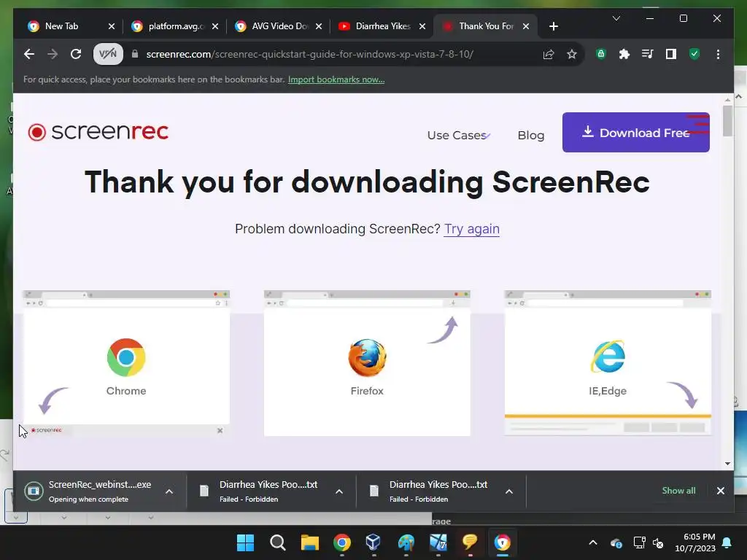Click the muted volume tray icon
This screenshot has height=560, width=747.
[659, 542]
